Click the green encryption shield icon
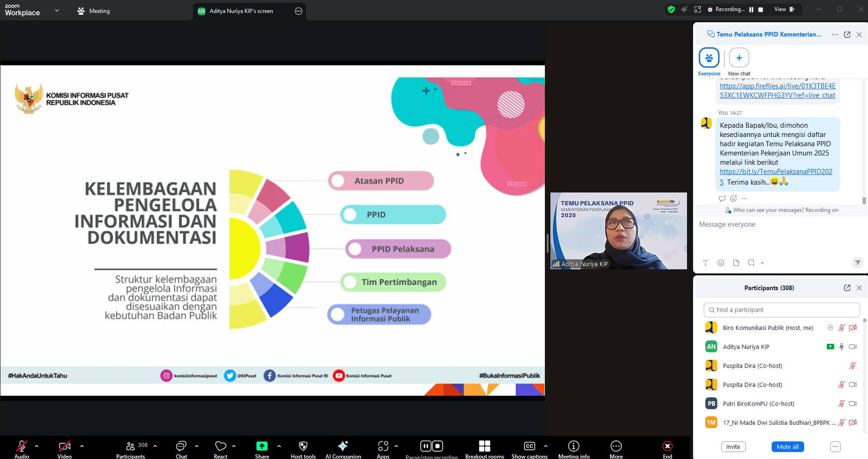The height and width of the screenshot is (459, 868). pyautogui.click(x=671, y=9)
